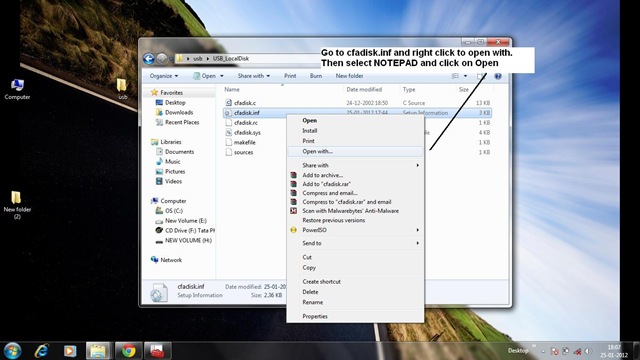640x360 pixels.
Task: Open Explorer help question mark icon
Action: point(498,76)
